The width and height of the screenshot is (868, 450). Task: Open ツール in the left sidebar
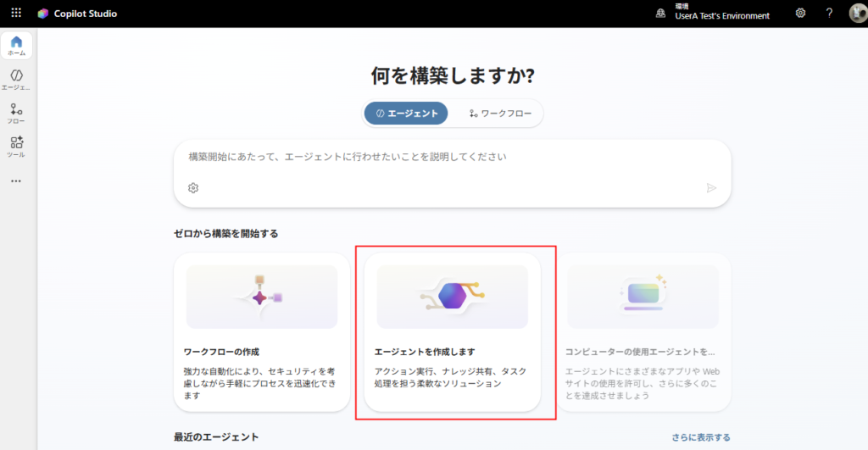[x=16, y=147]
